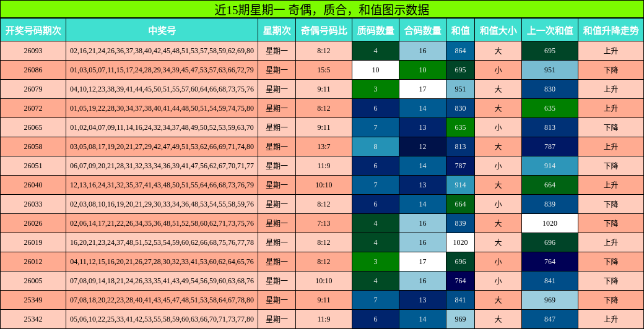Click sum value 864
The height and width of the screenshot is (329, 644).
point(461,51)
